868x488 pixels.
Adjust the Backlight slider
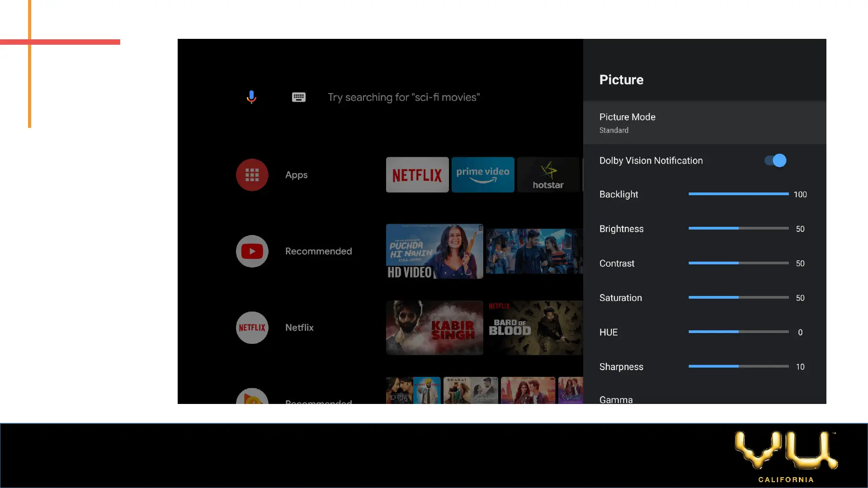pyautogui.click(x=738, y=194)
